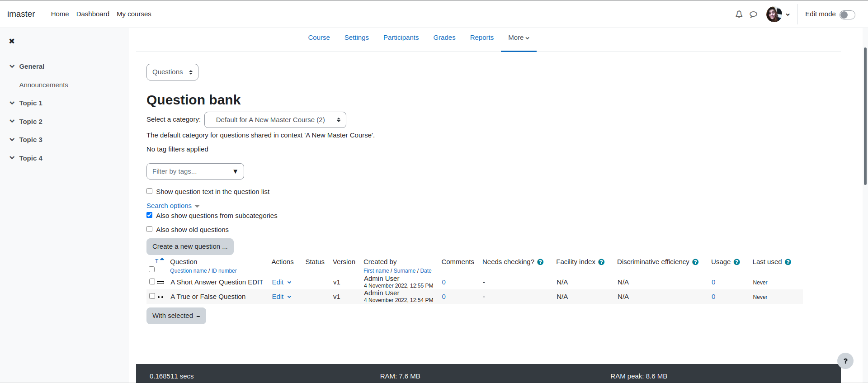Open help for Discriminative efficiency column

click(x=695, y=262)
